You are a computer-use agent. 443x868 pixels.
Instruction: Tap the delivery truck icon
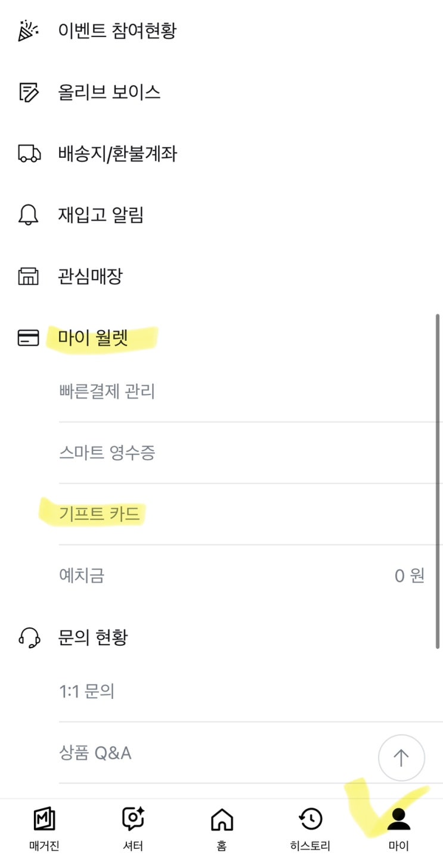[29, 154]
